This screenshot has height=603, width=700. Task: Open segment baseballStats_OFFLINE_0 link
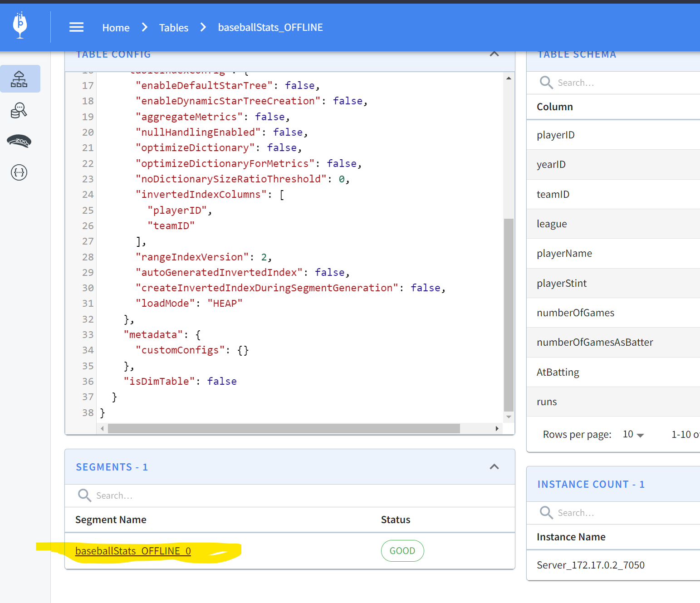[x=133, y=551]
